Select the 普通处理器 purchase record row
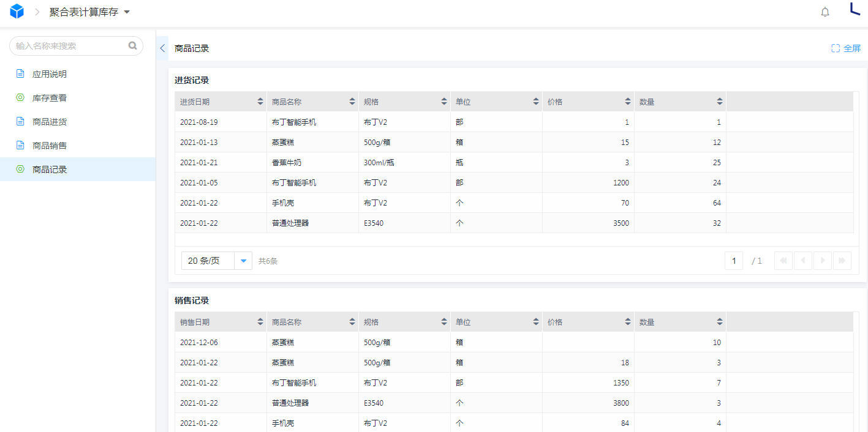868x432 pixels. click(x=290, y=223)
